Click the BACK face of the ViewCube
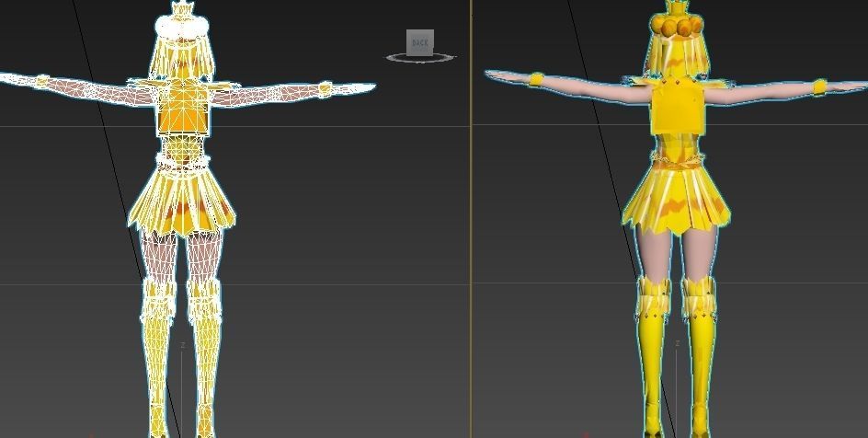868x438 pixels. 419,42
